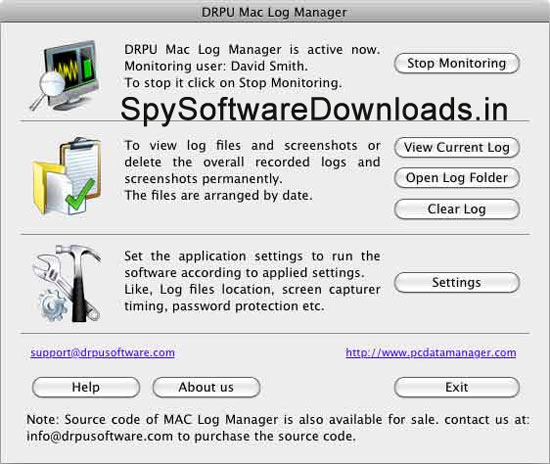Click the password protection settings description
The height and width of the screenshot is (464, 550).
tap(224, 306)
